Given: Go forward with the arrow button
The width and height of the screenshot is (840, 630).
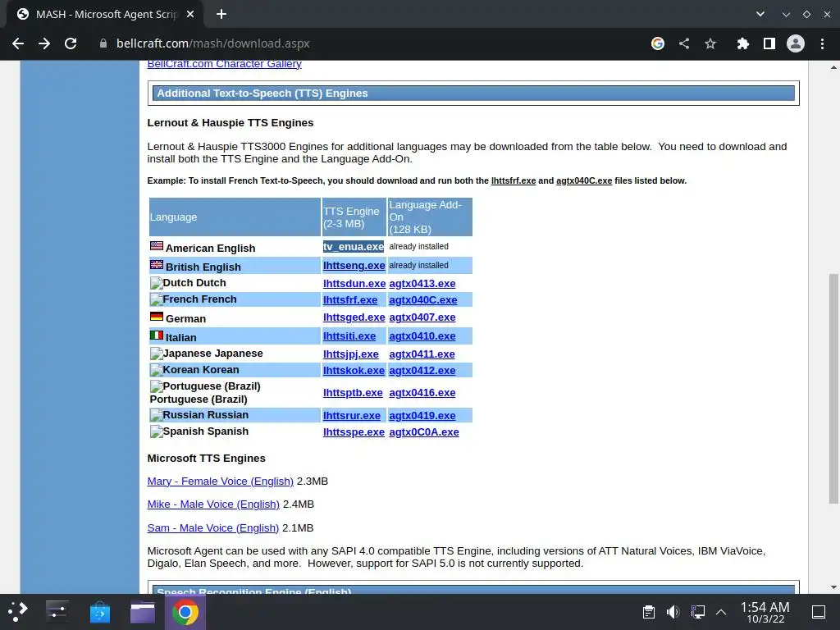Looking at the screenshot, I should point(44,43).
